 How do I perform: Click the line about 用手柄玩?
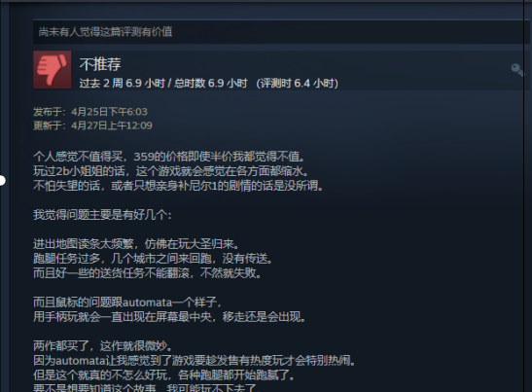[x=169, y=317]
